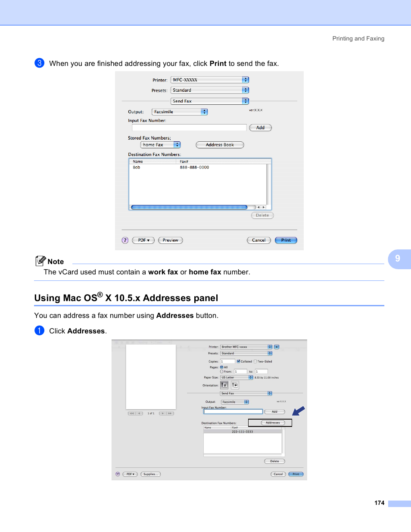Collapse dialog using arrow button beside Brother MFC-xxxx
The width and height of the screenshot is (411, 532).
point(277,347)
